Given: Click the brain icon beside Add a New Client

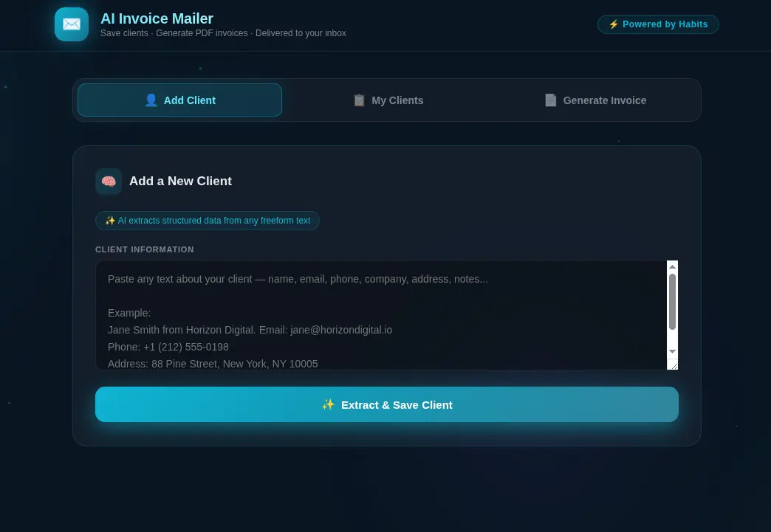Looking at the screenshot, I should tap(109, 182).
